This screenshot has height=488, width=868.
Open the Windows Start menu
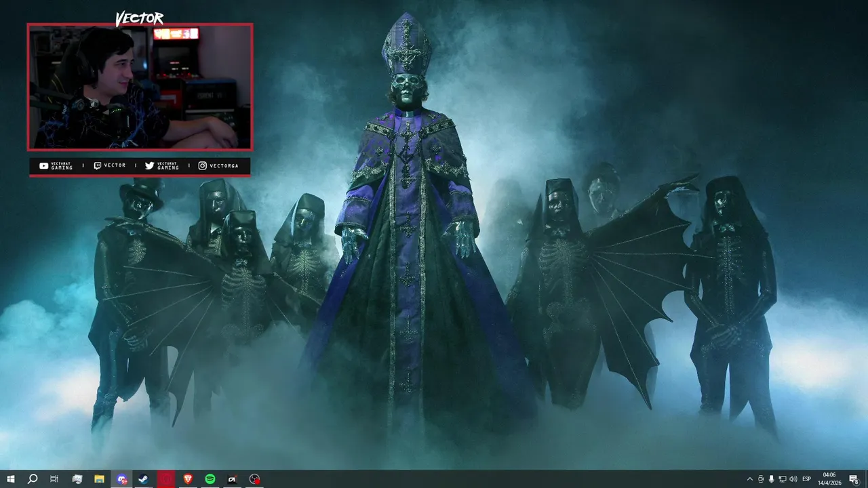click(x=11, y=479)
